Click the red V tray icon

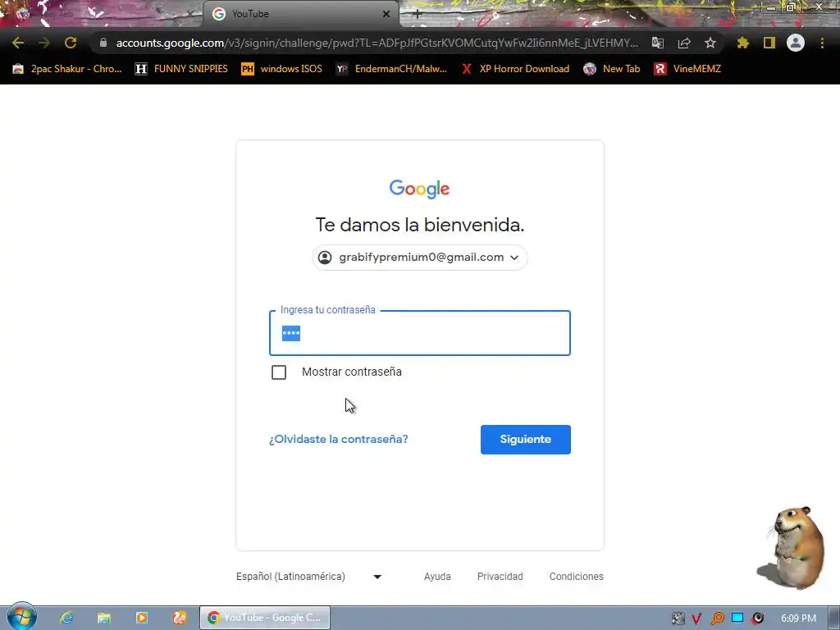[x=697, y=619]
